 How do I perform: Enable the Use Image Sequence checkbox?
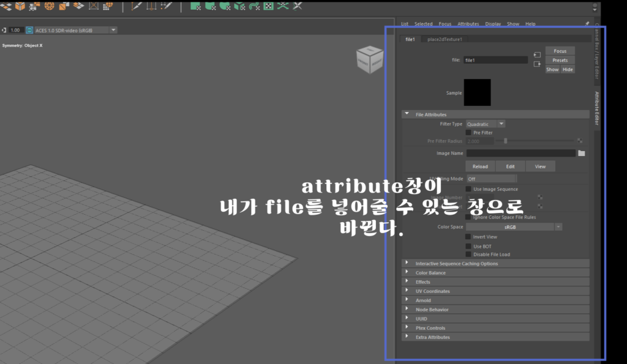coord(468,189)
